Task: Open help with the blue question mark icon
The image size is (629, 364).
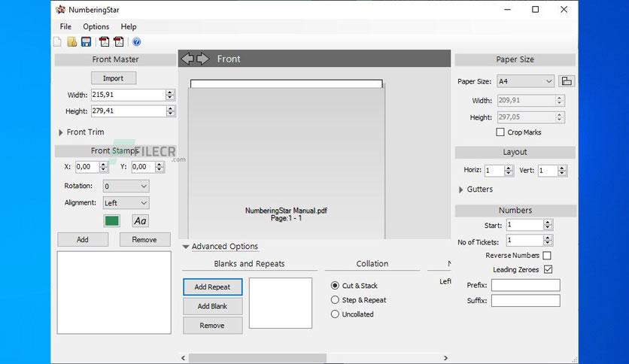Action: coord(136,41)
